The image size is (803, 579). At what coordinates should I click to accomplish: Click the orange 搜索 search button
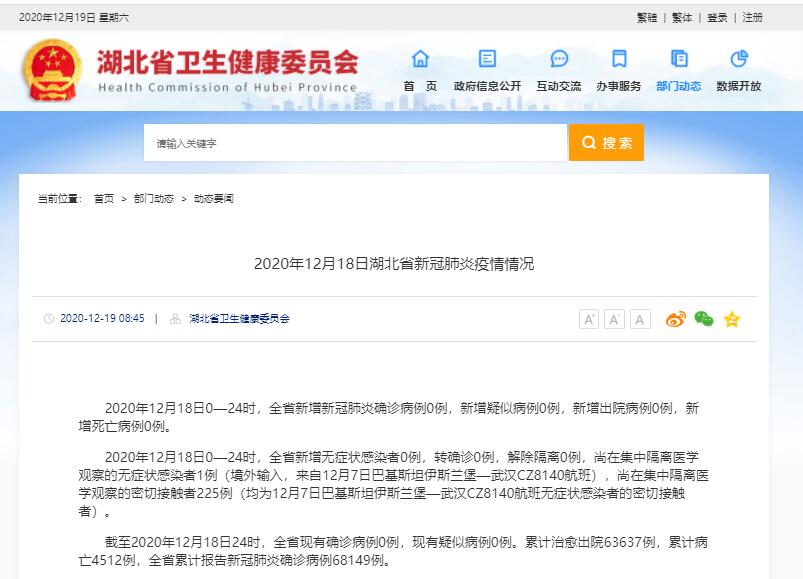click(606, 143)
